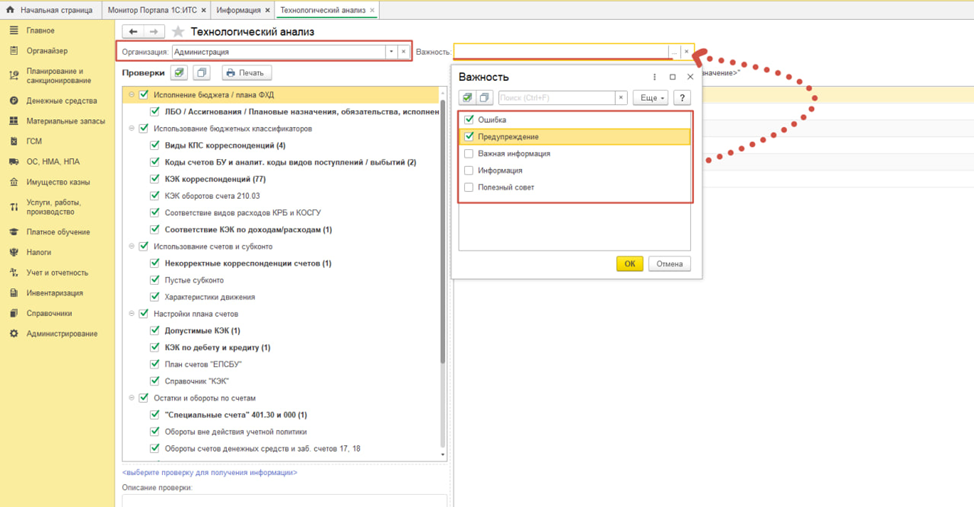Collapse Остатки и обороты по счетам group

pos(132,398)
